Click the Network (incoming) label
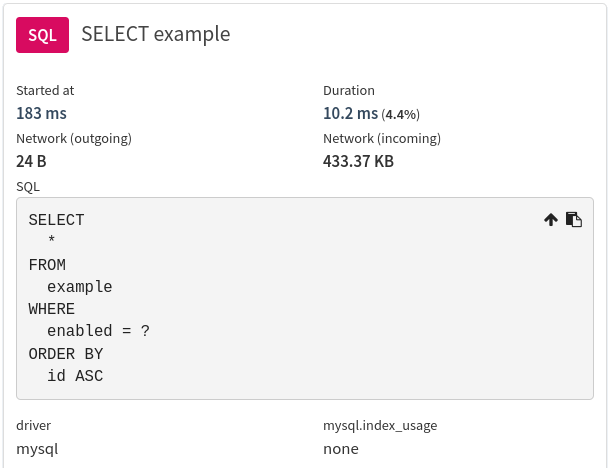Image resolution: width=610 pixels, height=468 pixels. point(382,138)
